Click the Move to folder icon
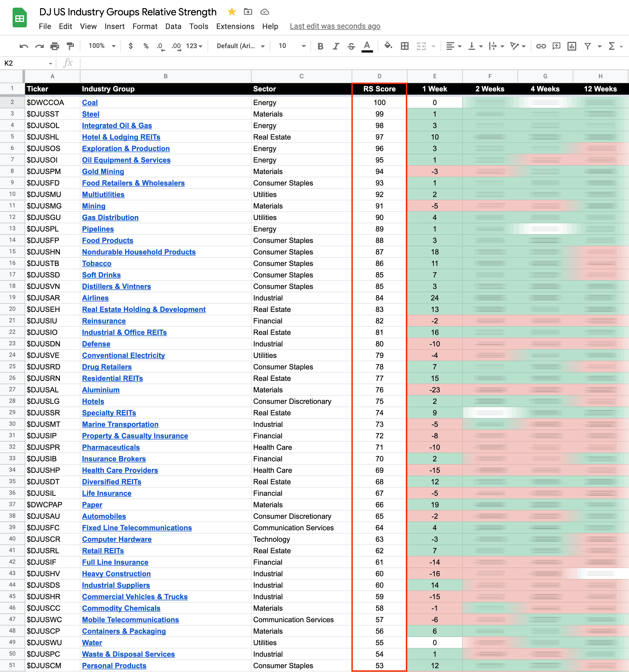Image resolution: width=629 pixels, height=672 pixels. click(x=248, y=12)
